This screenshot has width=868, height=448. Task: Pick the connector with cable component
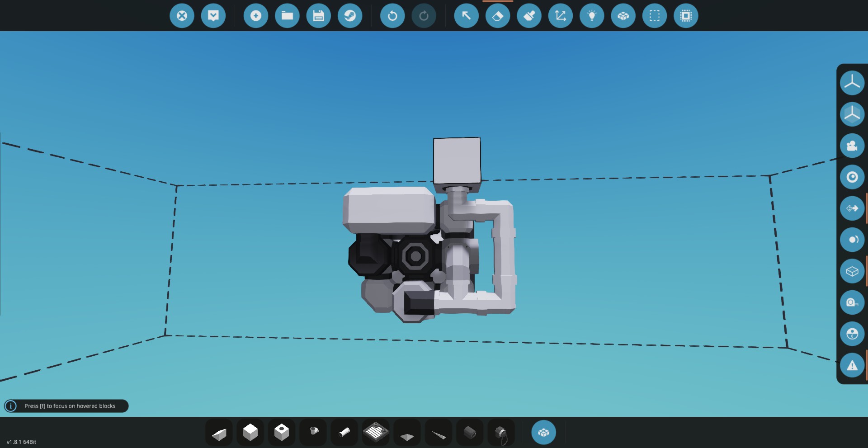pyautogui.click(x=501, y=433)
